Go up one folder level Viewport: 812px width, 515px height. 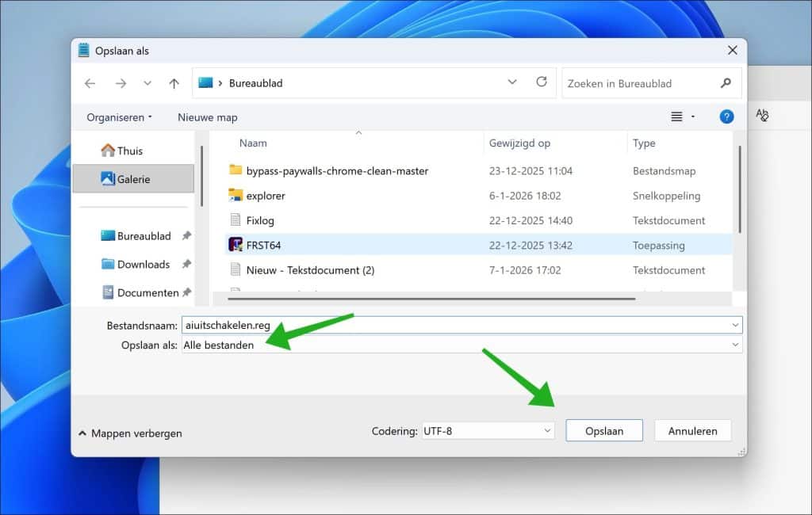pyautogui.click(x=174, y=82)
